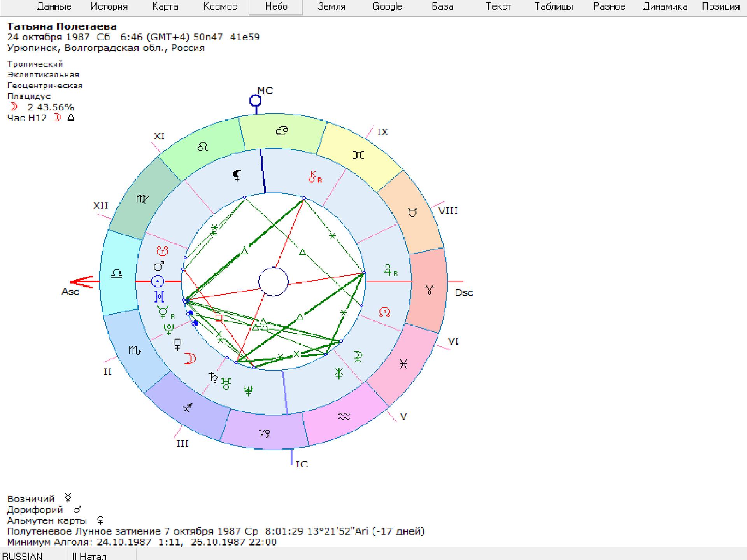Select the Neptune trident glyph
This screenshot has height=560, width=747.
248,390
